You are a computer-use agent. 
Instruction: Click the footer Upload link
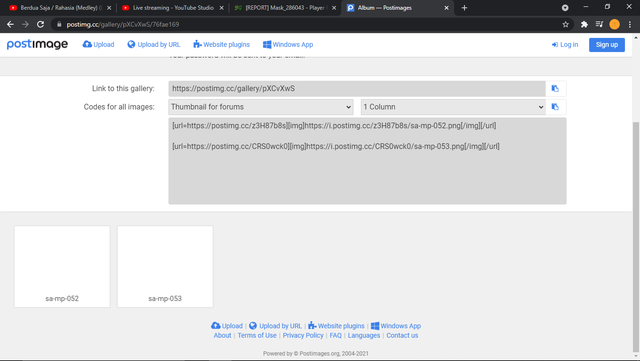pos(227,326)
